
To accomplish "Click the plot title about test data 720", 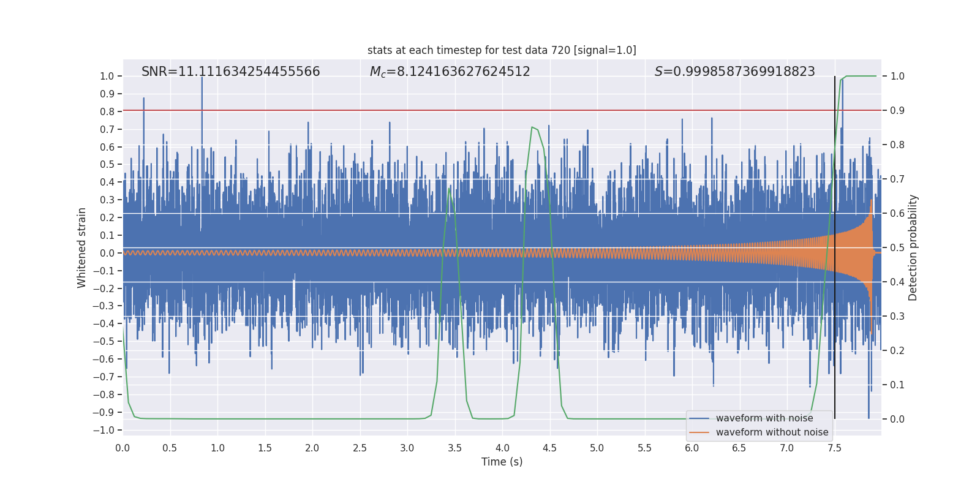I will point(502,50).
